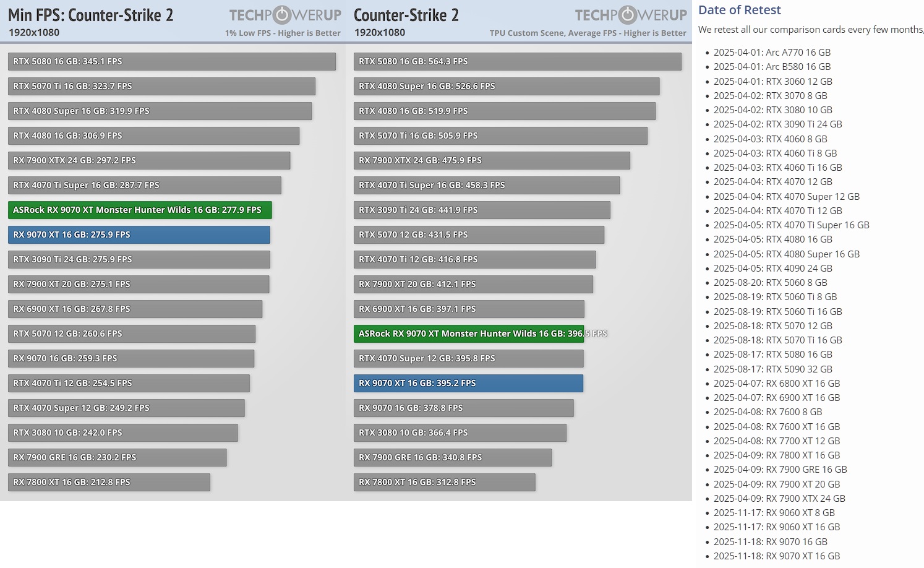Select green ASRock RX 9070 XT 396.5 FPS bar
This screenshot has height=568, width=924.
click(x=469, y=333)
